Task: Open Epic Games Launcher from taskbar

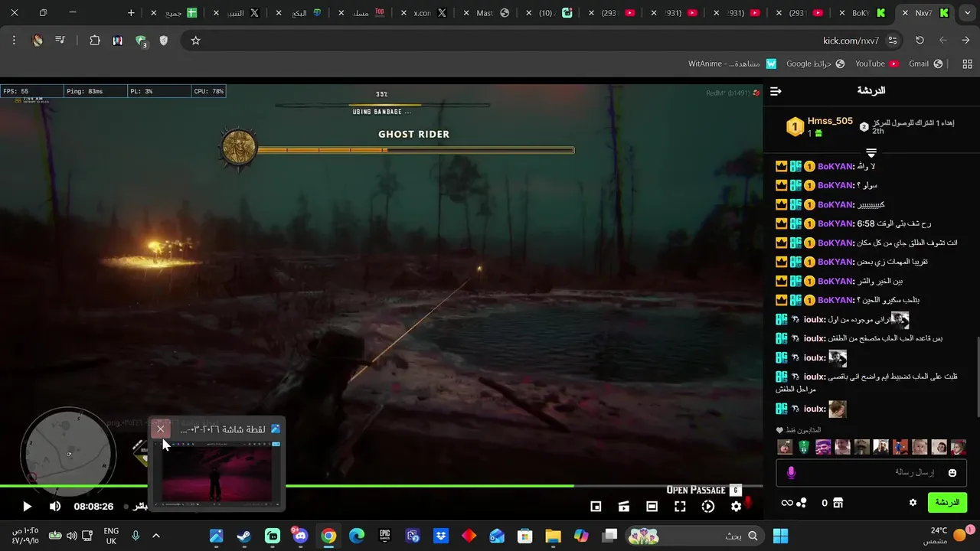Action: (x=384, y=536)
